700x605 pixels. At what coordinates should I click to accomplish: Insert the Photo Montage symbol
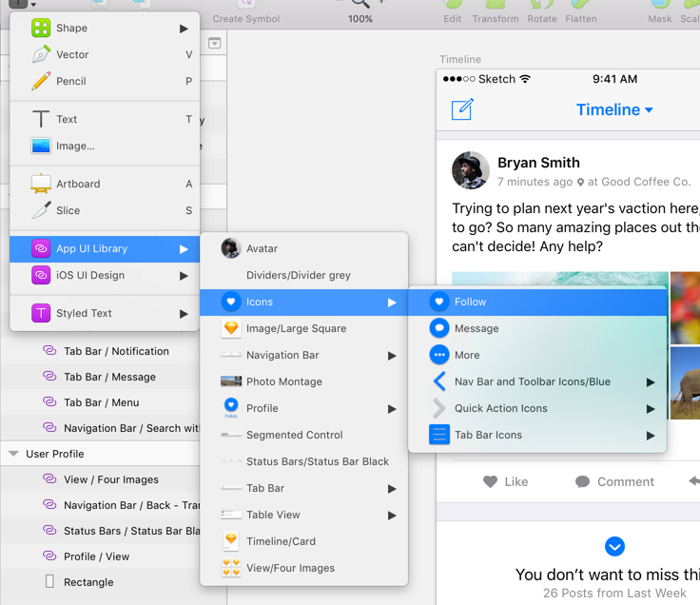(303, 381)
